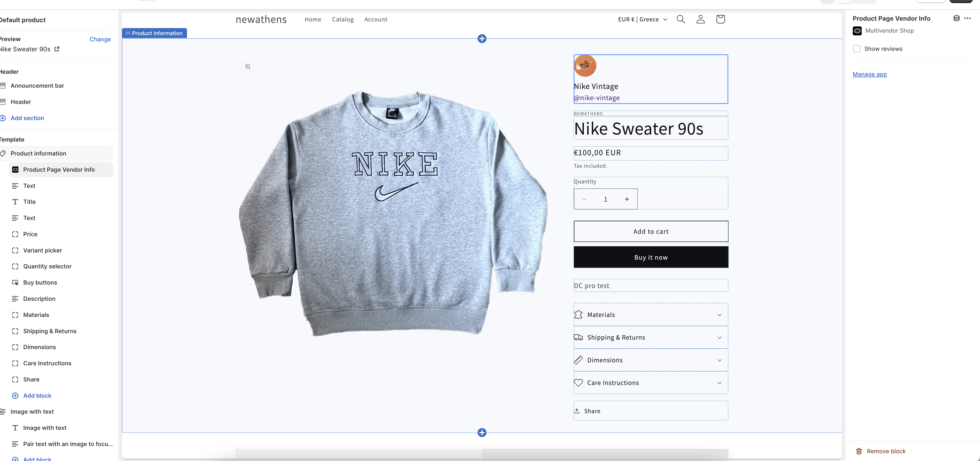The width and height of the screenshot is (980, 461).
Task: Expand the Materials accordion
Action: [650, 314]
